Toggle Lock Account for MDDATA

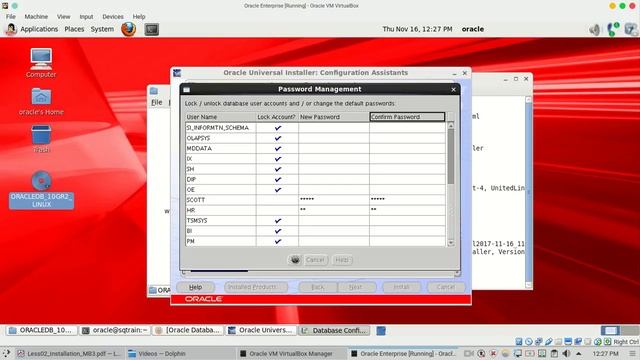[278, 149]
